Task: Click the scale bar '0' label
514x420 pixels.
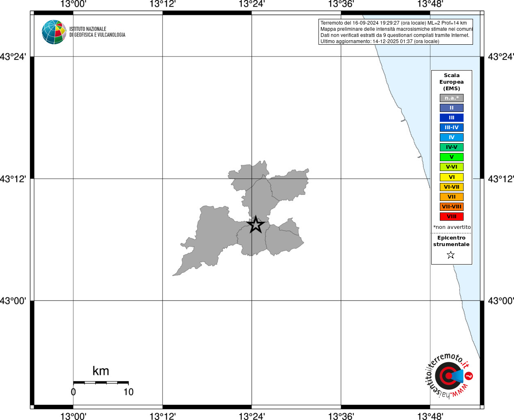Action: (x=73, y=392)
